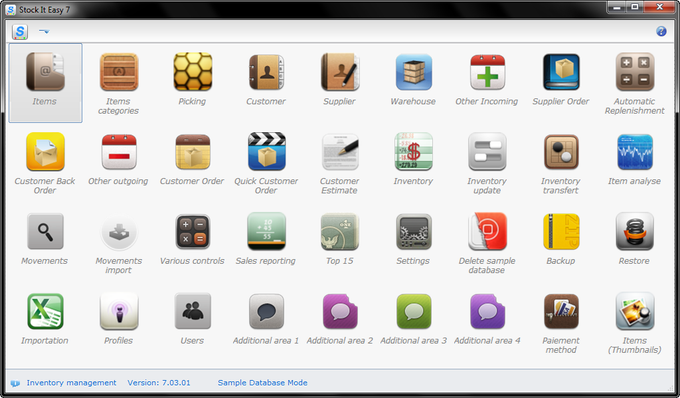This screenshot has height=398, width=680.
Task: Open the Supplier module
Action: pyautogui.click(x=340, y=72)
